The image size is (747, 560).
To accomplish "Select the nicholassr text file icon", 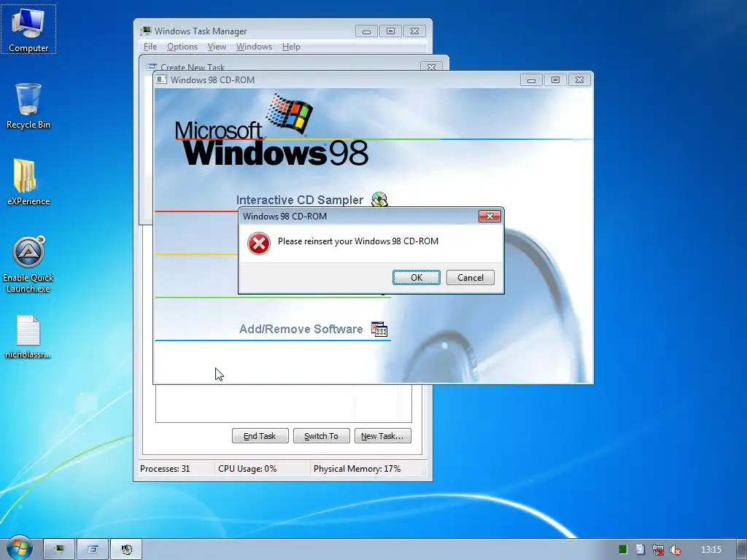I will [x=28, y=337].
